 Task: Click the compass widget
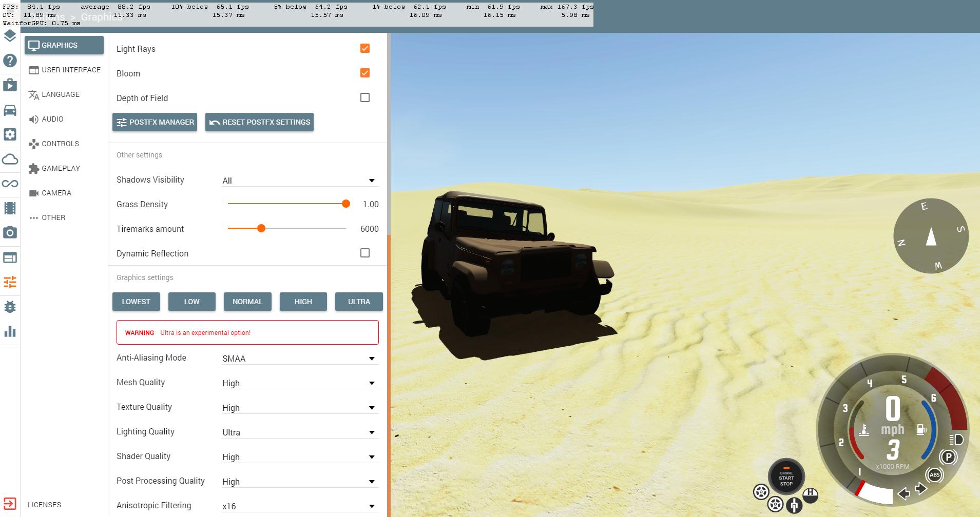pos(931,236)
